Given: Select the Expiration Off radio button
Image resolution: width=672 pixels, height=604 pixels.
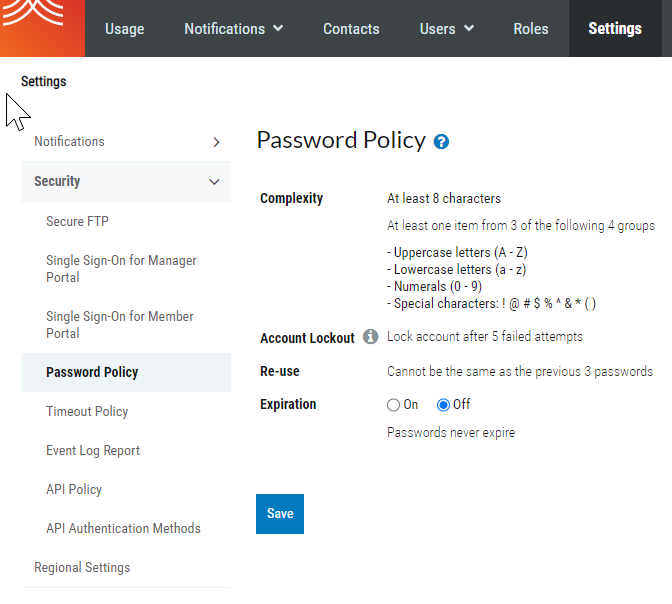Looking at the screenshot, I should pyautogui.click(x=443, y=405).
